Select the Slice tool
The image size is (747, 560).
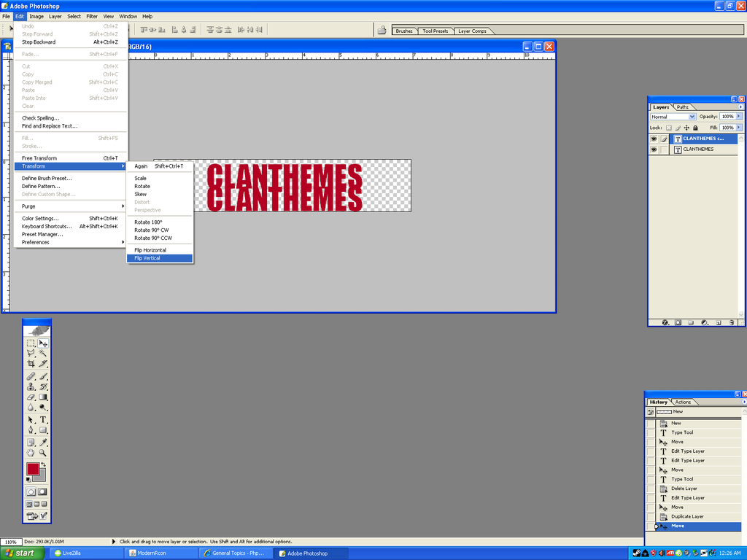[43, 364]
